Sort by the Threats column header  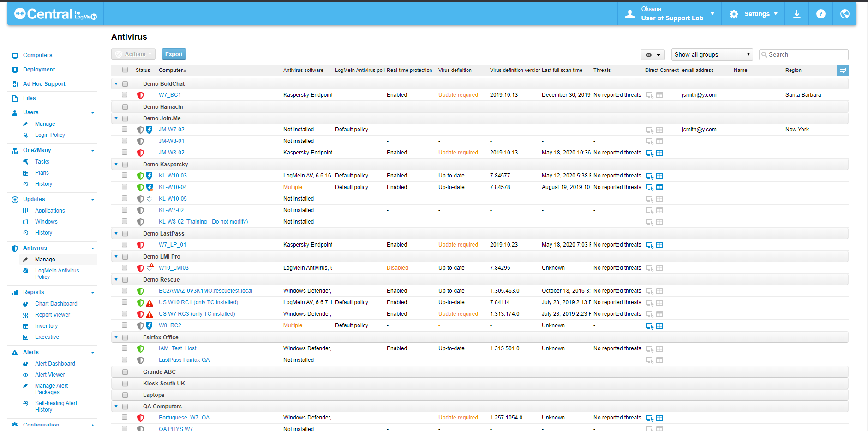602,70
